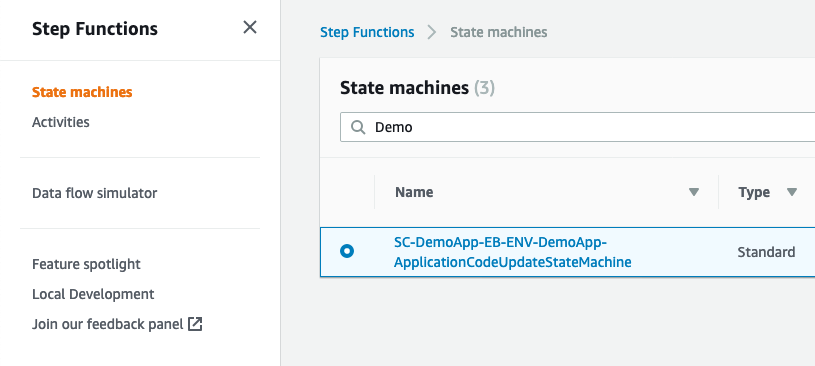This screenshot has width=815, height=366.
Task: Open SC-DemoApp-EB-ENV-DemoApp state machine link
Action: [512, 252]
